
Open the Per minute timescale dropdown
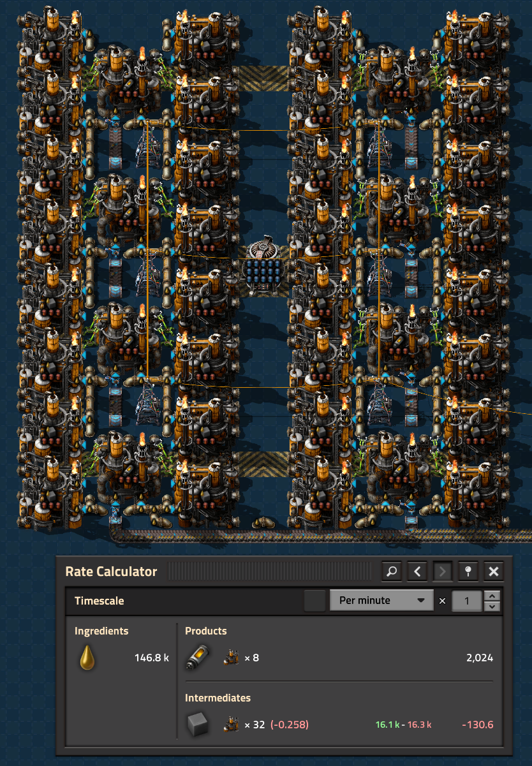coord(381,601)
